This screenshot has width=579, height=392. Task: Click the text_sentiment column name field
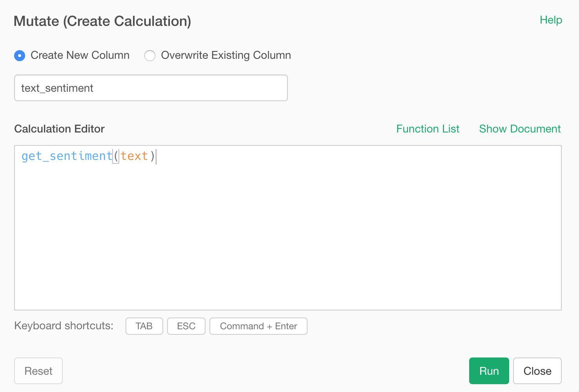click(151, 88)
